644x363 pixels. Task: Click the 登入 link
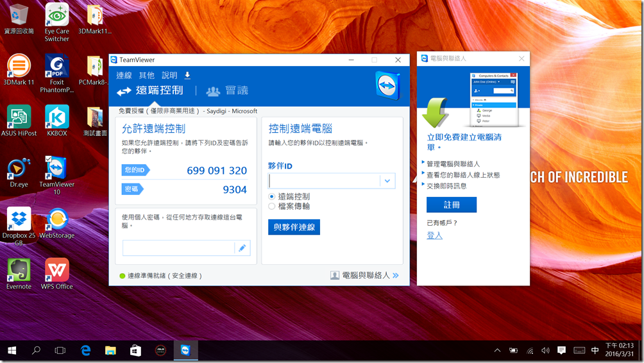click(434, 235)
